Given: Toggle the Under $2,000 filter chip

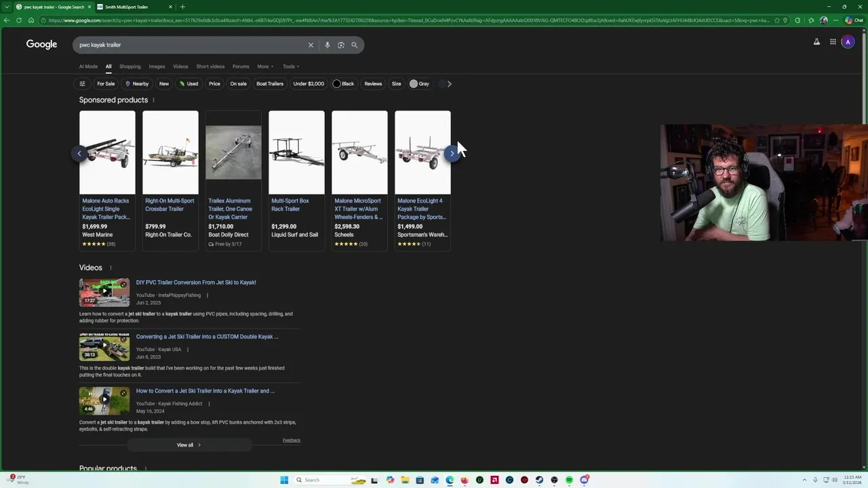Looking at the screenshot, I should [x=309, y=84].
